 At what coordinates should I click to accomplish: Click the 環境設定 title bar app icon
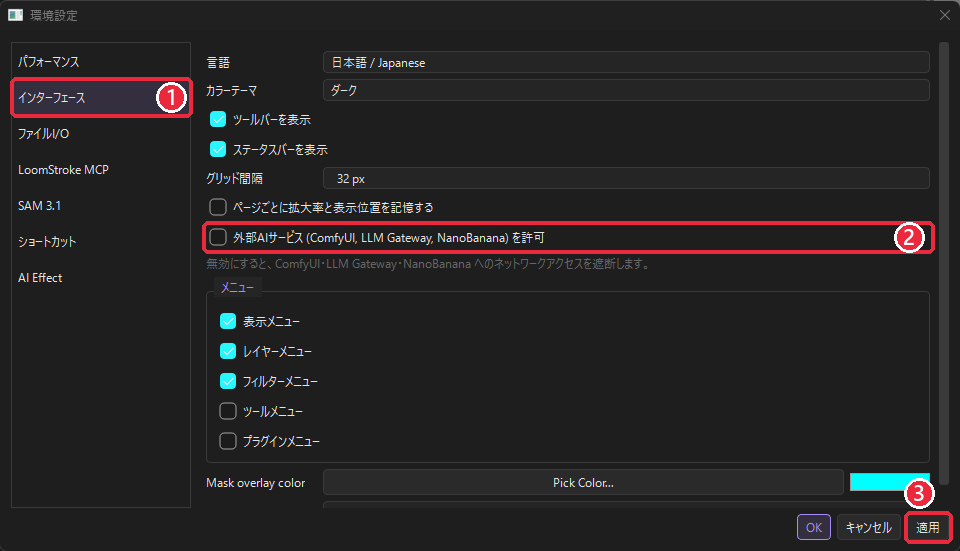[15, 15]
